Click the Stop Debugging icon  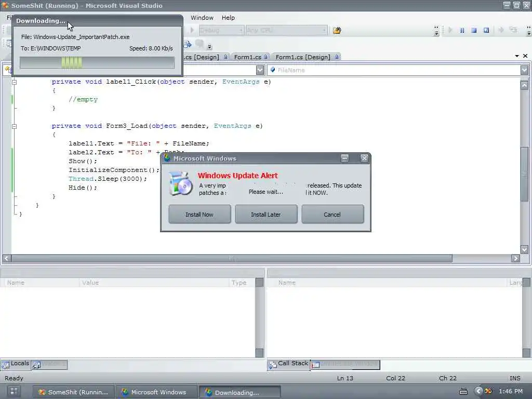click(x=474, y=30)
